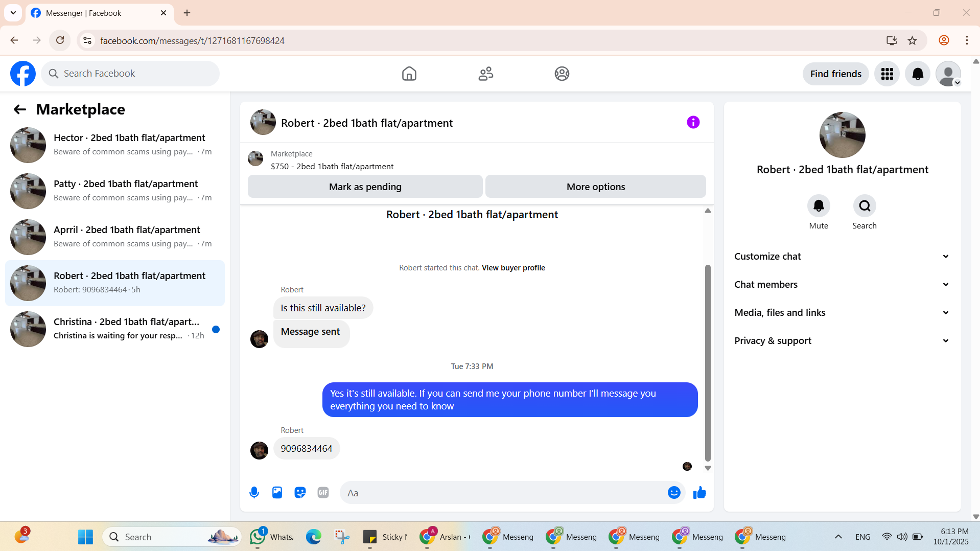Click the back arrow beside Marketplace

(20, 109)
